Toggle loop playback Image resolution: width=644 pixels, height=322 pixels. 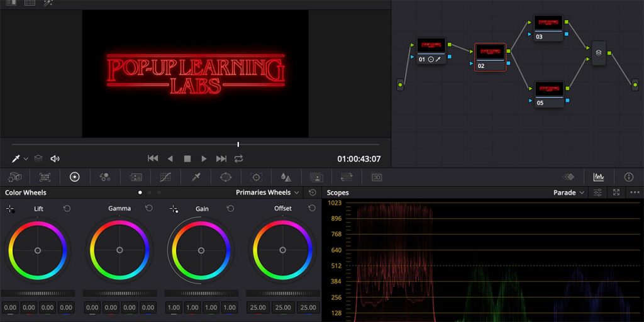point(239,159)
